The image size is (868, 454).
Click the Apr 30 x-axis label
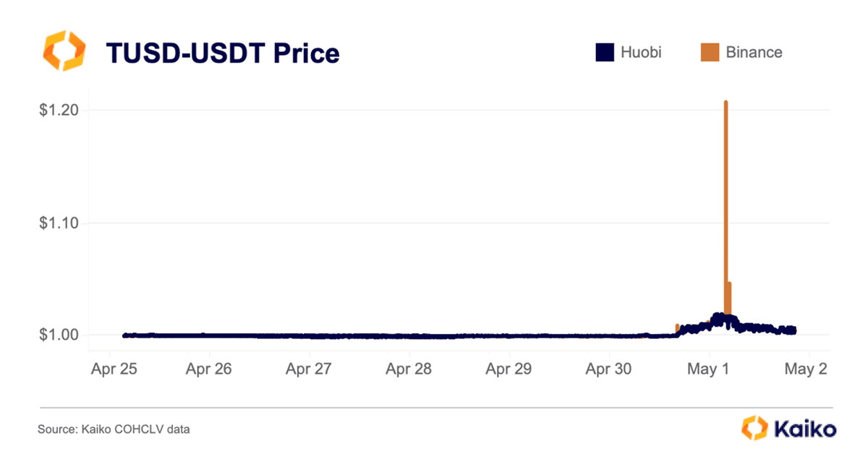tap(609, 369)
